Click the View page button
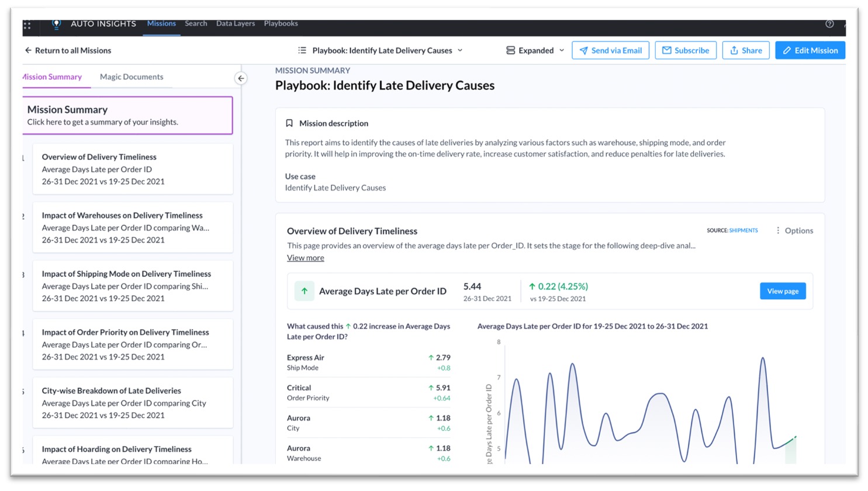This screenshot has height=491, width=868. (x=783, y=291)
